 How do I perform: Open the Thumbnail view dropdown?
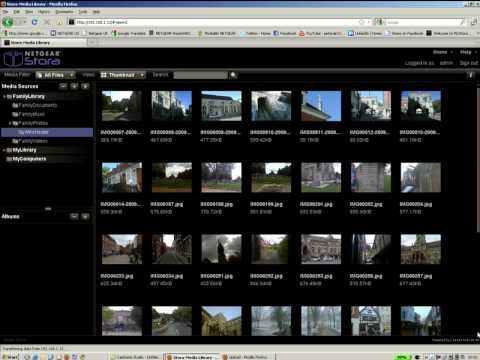tap(123, 75)
